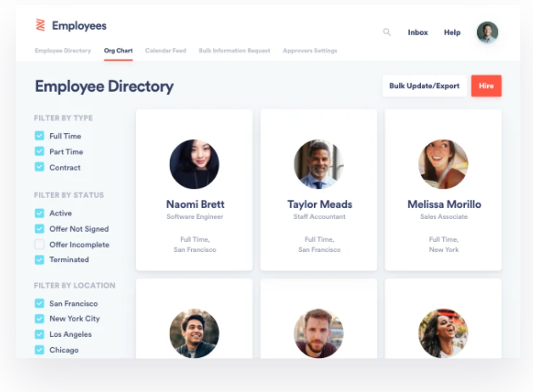
Task: Select the Melissa Morillo name
Action: coord(444,204)
